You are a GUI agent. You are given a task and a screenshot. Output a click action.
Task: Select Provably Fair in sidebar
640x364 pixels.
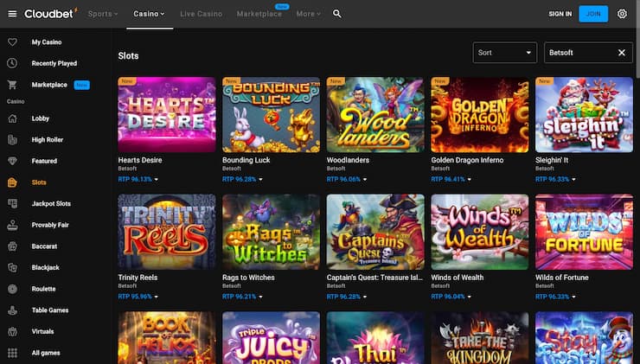pyautogui.click(x=50, y=225)
